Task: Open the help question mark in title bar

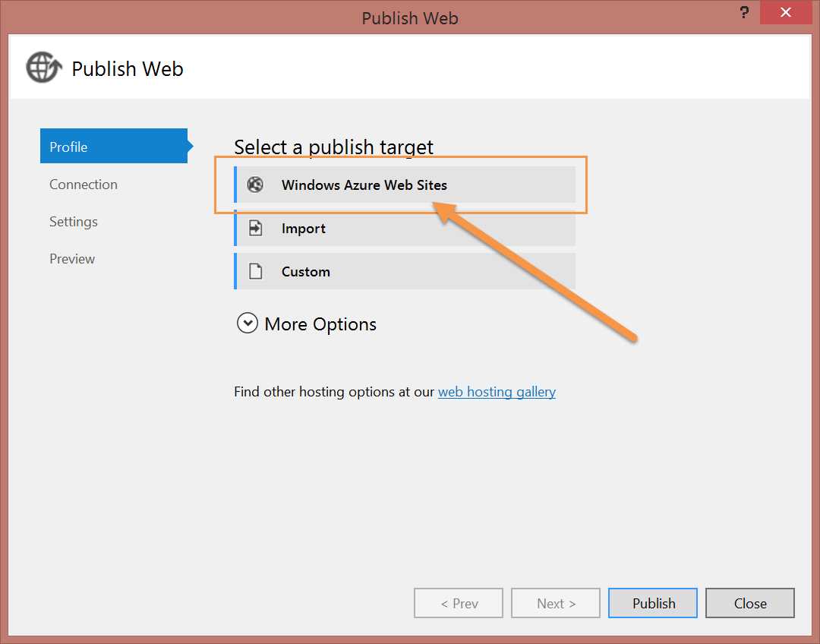Action: pyautogui.click(x=743, y=13)
